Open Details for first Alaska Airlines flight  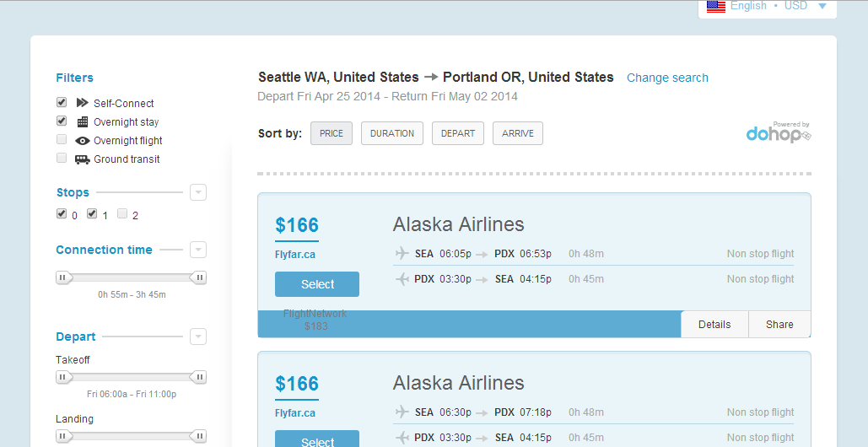pos(714,324)
